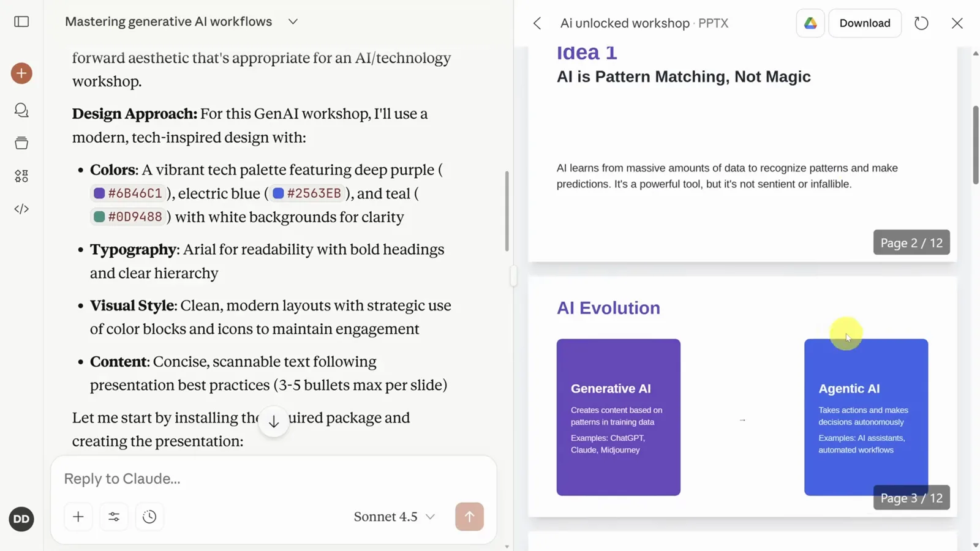Go back with the preview panel arrow

(537, 23)
